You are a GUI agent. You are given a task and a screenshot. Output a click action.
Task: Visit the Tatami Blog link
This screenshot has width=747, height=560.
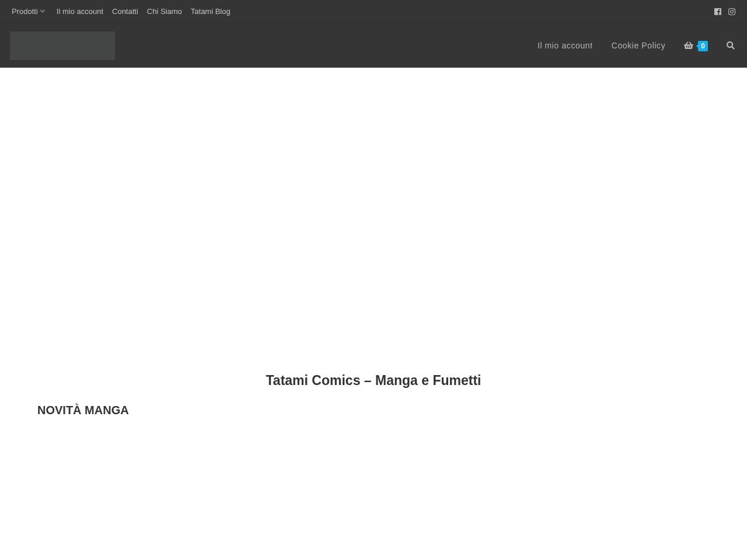pyautogui.click(x=210, y=11)
